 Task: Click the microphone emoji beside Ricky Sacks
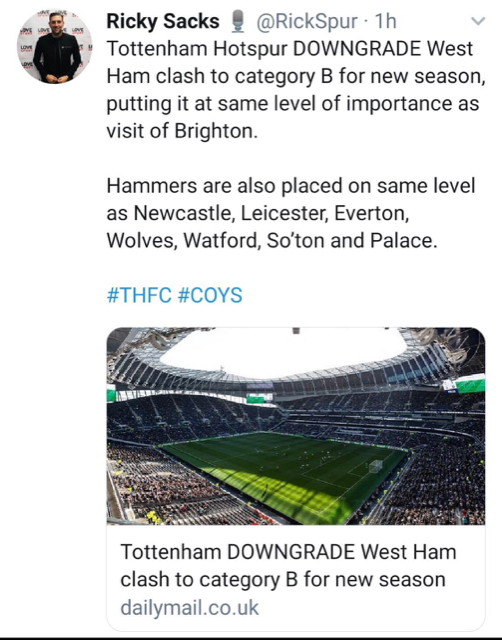238,21
